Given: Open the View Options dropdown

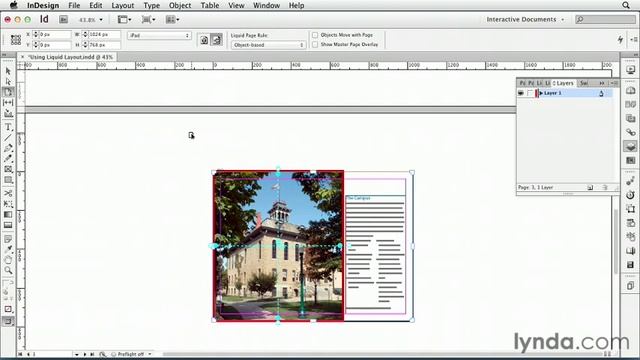Looking at the screenshot, I should (124, 19).
